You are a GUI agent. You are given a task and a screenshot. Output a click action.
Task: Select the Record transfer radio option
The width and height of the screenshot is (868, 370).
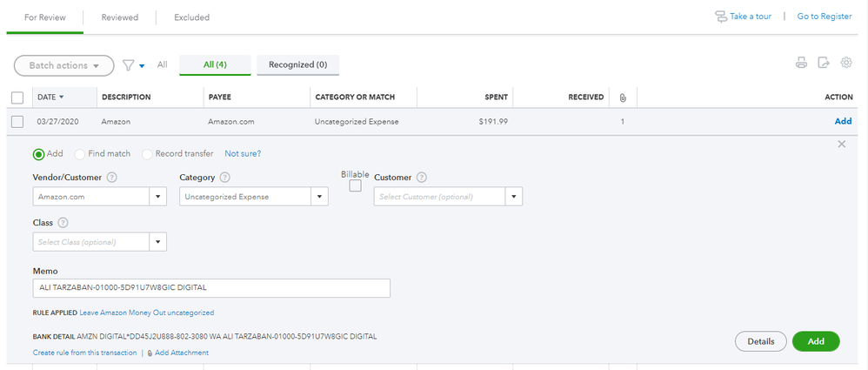(x=147, y=154)
